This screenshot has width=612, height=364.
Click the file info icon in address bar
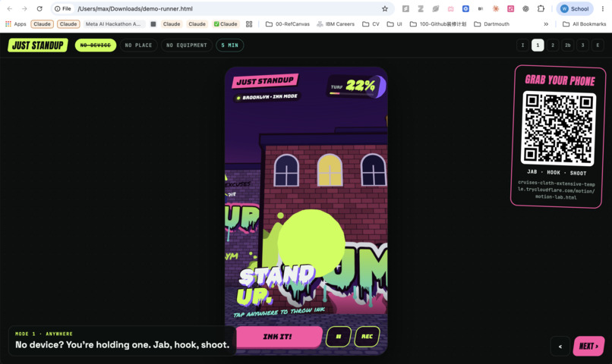tap(63, 8)
